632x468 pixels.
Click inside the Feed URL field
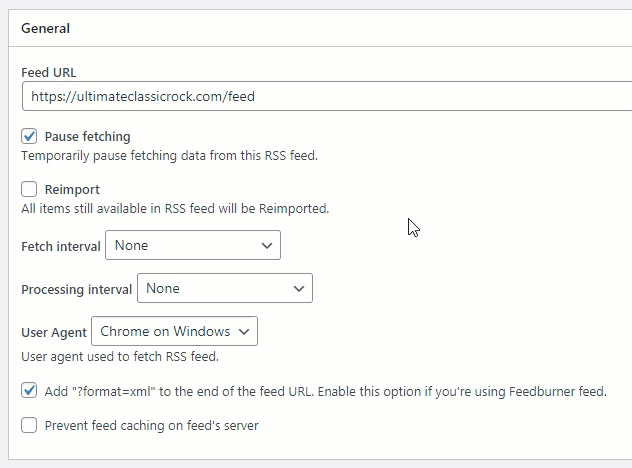coord(327,96)
